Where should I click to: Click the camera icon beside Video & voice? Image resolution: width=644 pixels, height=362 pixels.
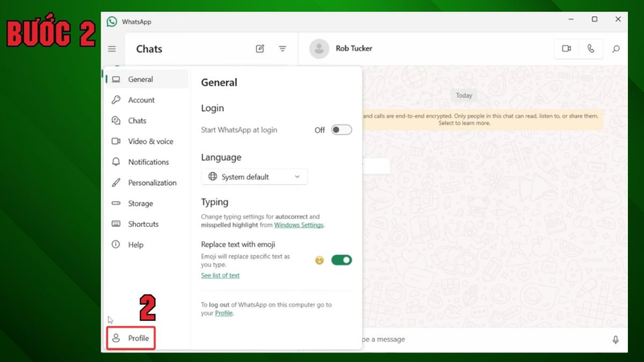coord(116,142)
